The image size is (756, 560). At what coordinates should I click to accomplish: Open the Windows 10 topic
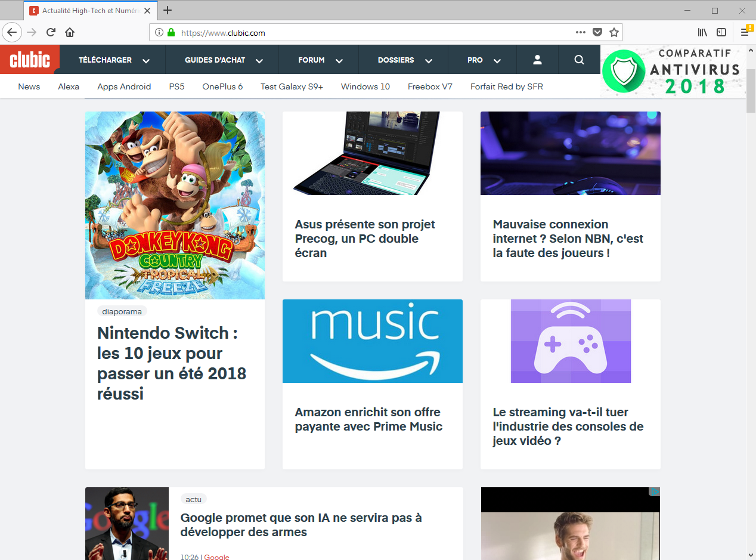(x=365, y=86)
